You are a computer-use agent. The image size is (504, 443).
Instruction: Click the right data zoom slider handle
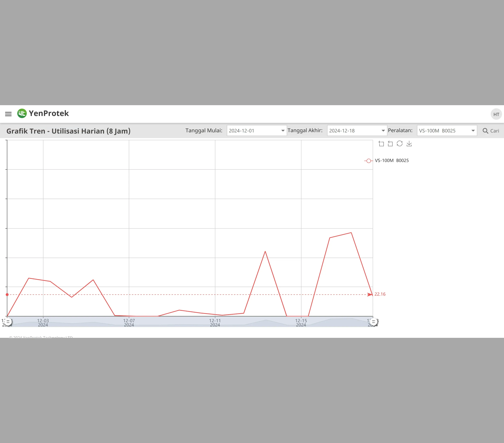pyautogui.click(x=374, y=322)
